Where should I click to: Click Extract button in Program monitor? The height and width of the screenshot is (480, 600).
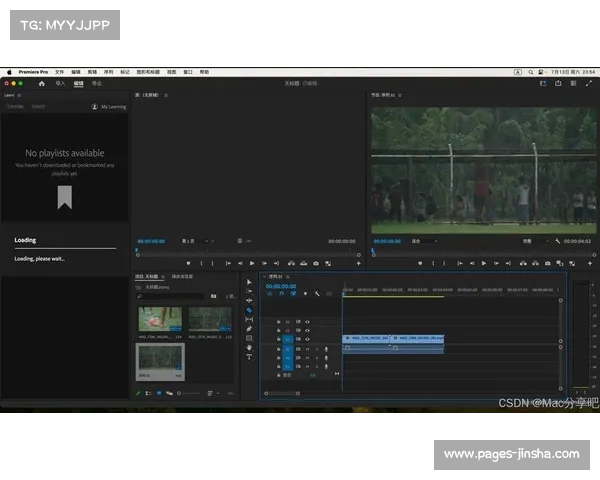click(535, 263)
